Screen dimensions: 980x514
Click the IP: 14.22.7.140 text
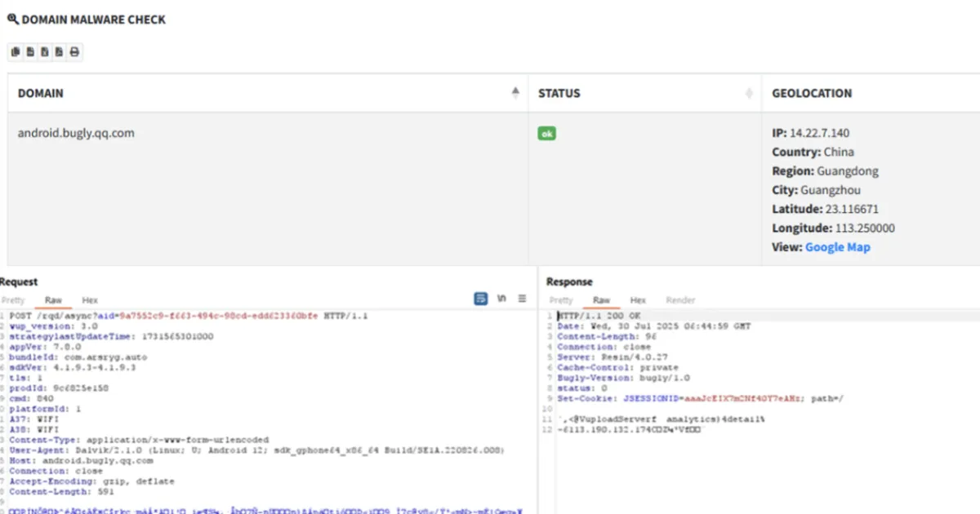point(813,133)
